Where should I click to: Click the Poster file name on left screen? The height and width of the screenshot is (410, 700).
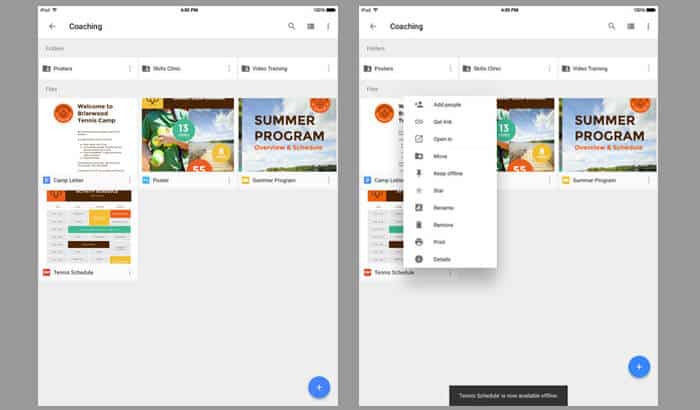(x=161, y=180)
